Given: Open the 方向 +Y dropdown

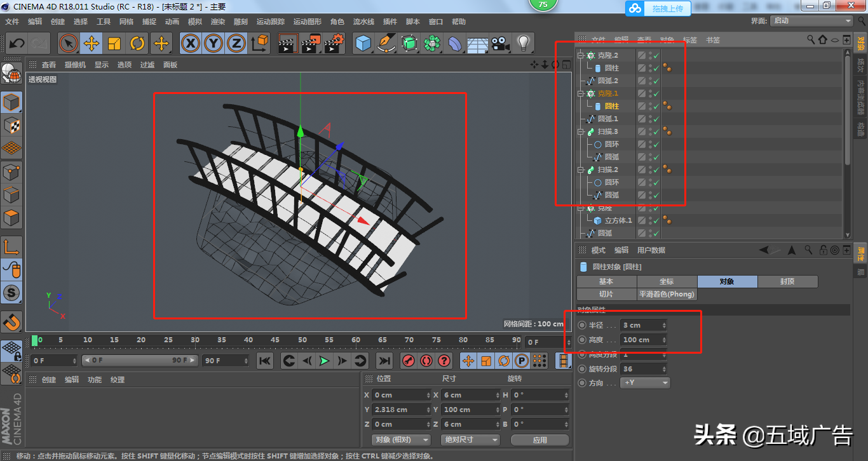Looking at the screenshot, I should click(646, 383).
